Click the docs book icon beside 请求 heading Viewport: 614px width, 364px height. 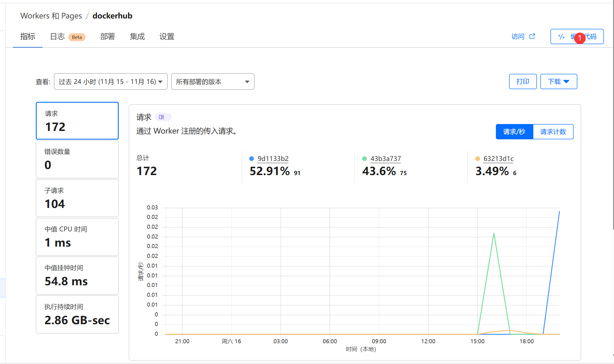tap(161, 117)
